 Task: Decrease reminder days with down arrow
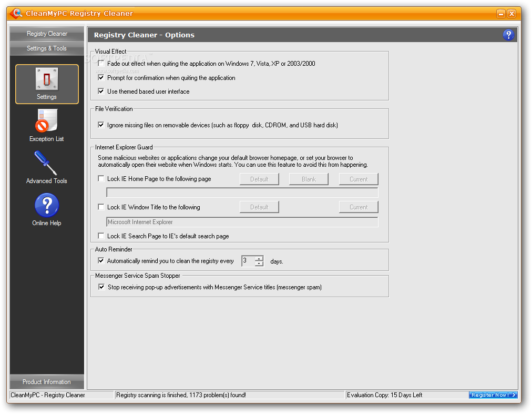pos(259,264)
